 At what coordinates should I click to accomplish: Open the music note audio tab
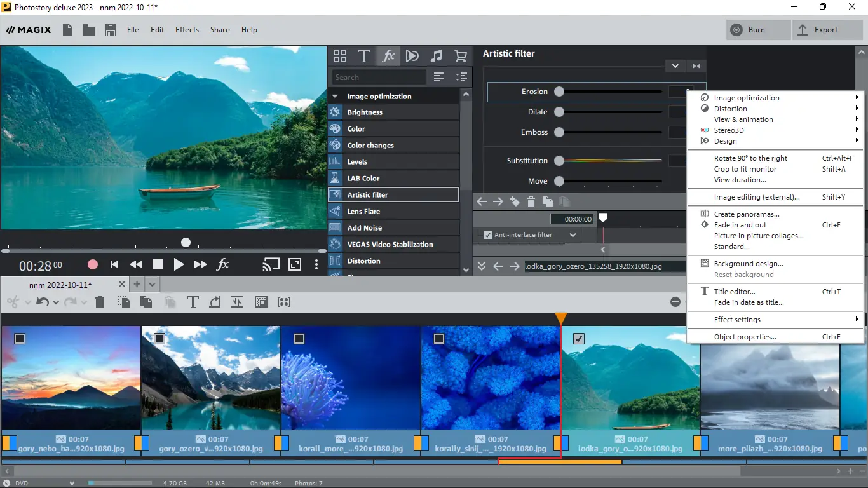436,56
